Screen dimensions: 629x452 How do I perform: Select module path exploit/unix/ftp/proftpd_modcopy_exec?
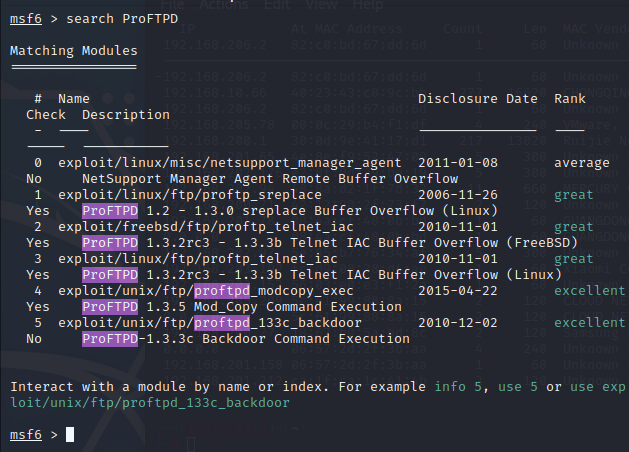(x=206, y=291)
